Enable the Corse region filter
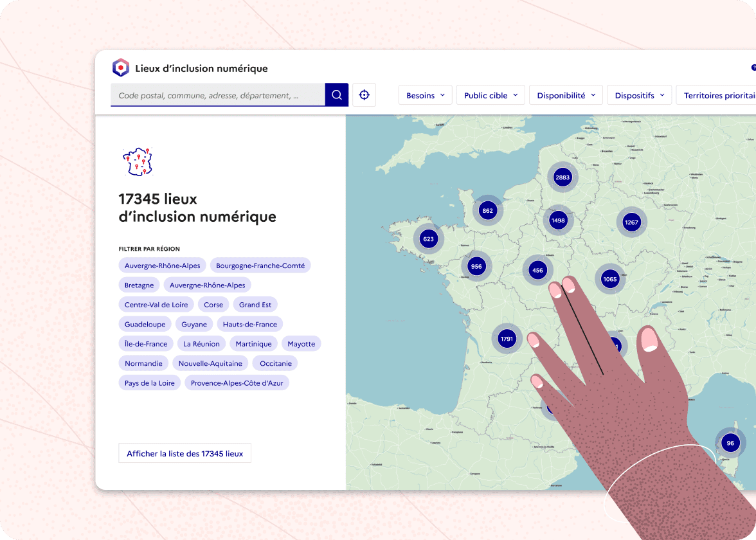 (213, 304)
